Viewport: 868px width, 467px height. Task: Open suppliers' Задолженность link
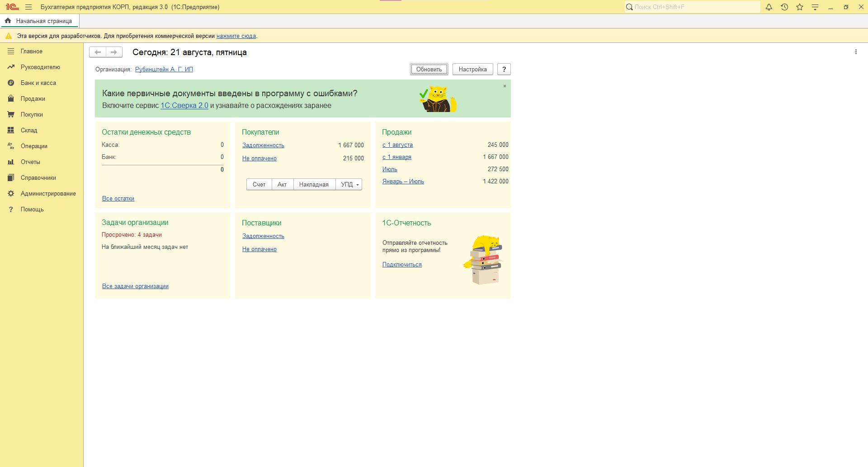pos(263,236)
